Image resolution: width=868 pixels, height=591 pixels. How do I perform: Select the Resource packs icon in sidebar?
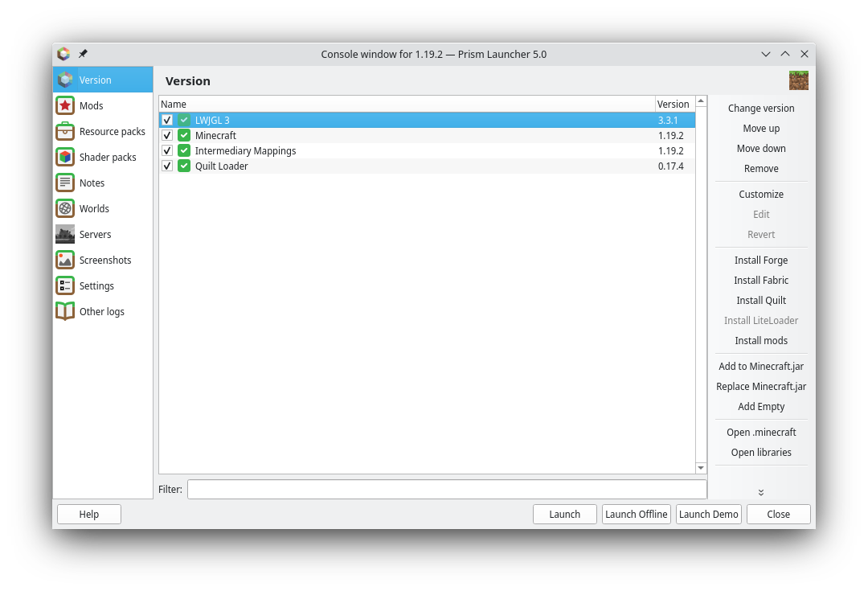[x=65, y=131]
